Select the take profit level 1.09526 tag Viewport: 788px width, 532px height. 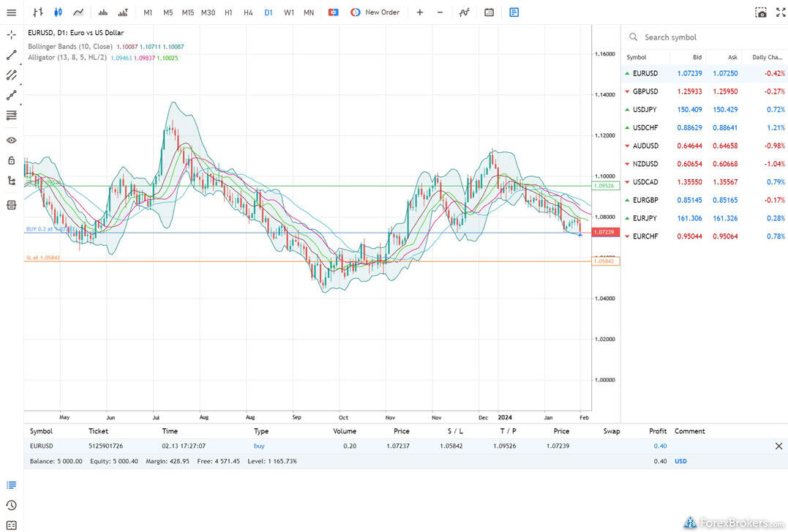(606, 186)
